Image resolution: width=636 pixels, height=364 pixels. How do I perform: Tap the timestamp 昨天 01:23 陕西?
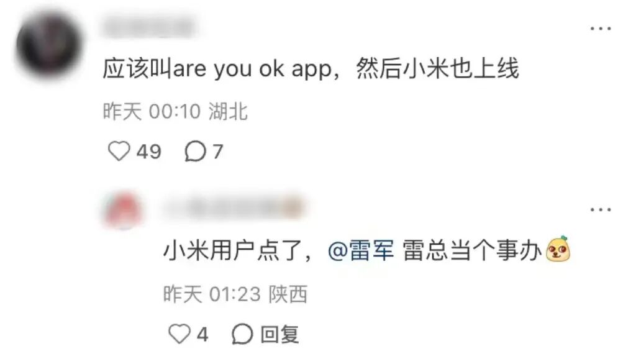(x=235, y=294)
